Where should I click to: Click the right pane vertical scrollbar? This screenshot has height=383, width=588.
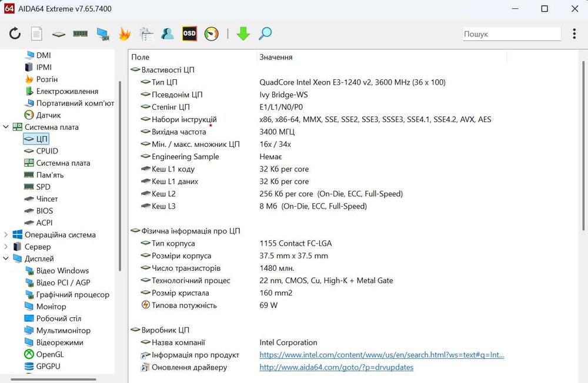(583, 146)
